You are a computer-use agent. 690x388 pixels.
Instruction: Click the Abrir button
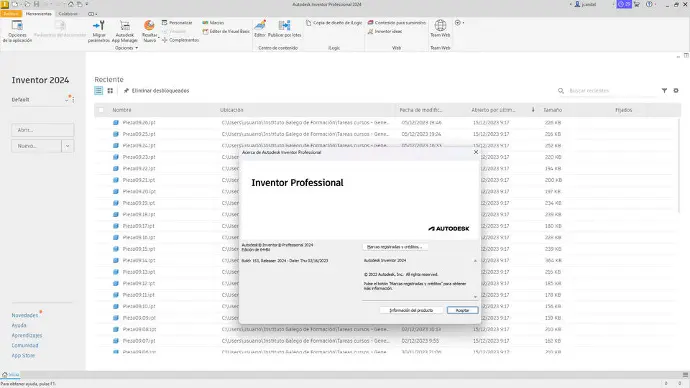pyautogui.click(x=43, y=130)
